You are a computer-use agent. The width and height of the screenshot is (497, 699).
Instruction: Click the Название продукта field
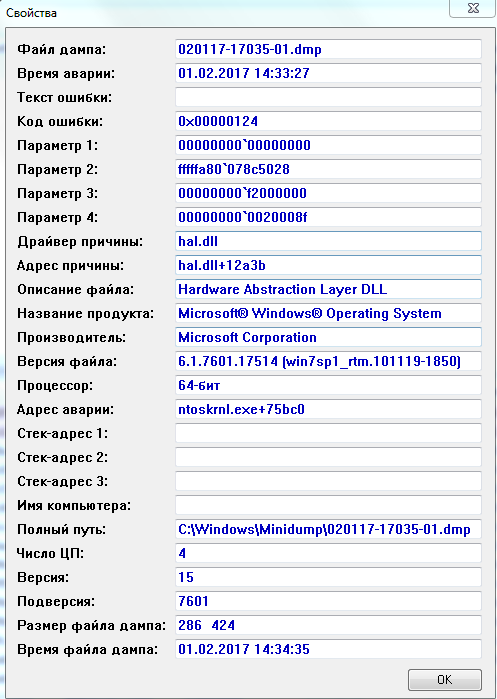pos(329,313)
